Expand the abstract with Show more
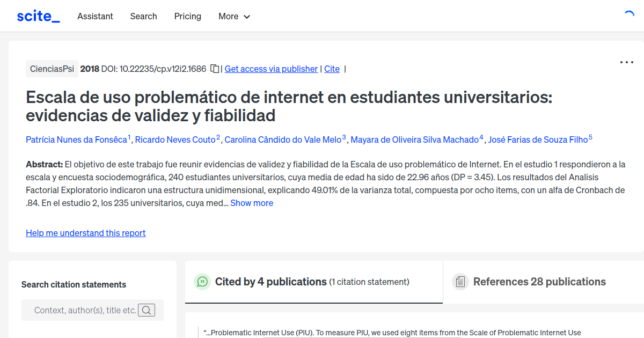The width and height of the screenshot is (644, 338). tap(252, 203)
